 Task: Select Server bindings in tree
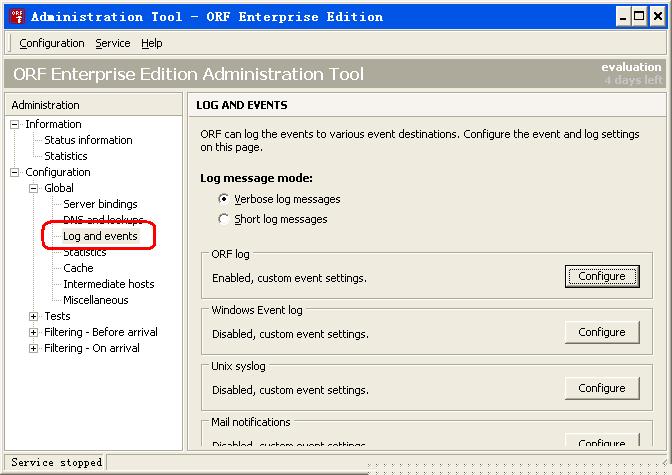100,204
